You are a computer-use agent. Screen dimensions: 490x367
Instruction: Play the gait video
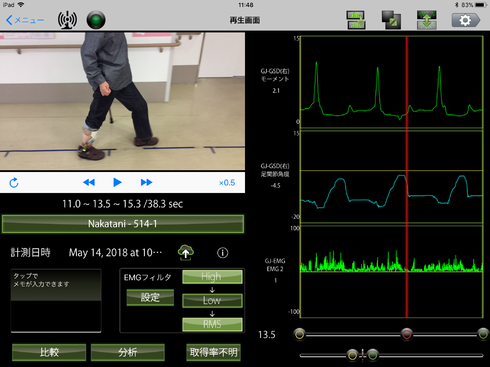pyautogui.click(x=117, y=182)
